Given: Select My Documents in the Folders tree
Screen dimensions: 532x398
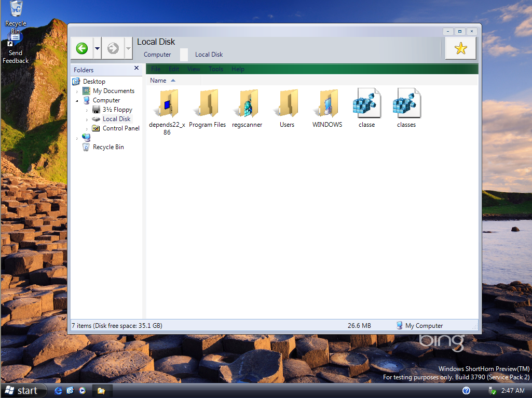Looking at the screenshot, I should tap(114, 91).
